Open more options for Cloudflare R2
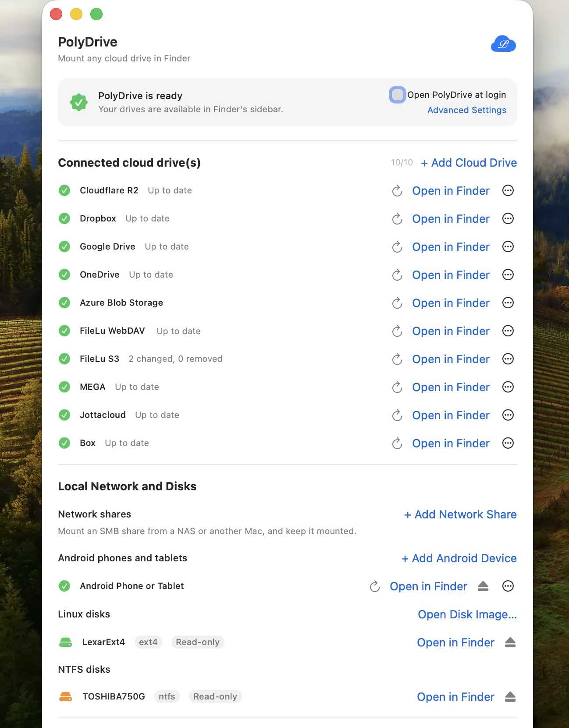 [x=508, y=190]
